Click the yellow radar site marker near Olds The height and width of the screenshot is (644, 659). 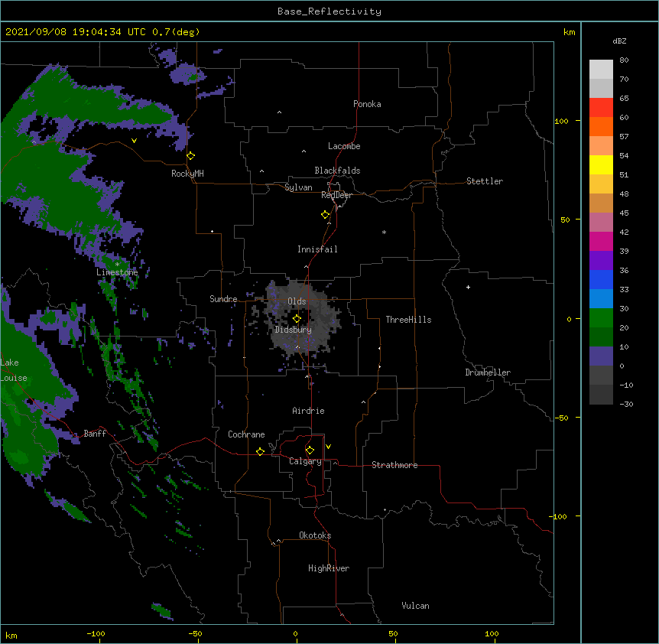297,319
